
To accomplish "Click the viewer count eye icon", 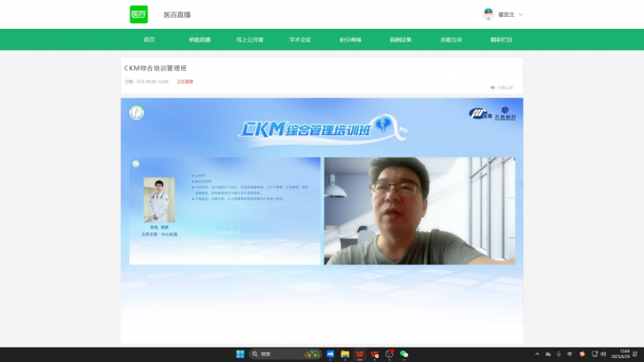I will tap(493, 87).
